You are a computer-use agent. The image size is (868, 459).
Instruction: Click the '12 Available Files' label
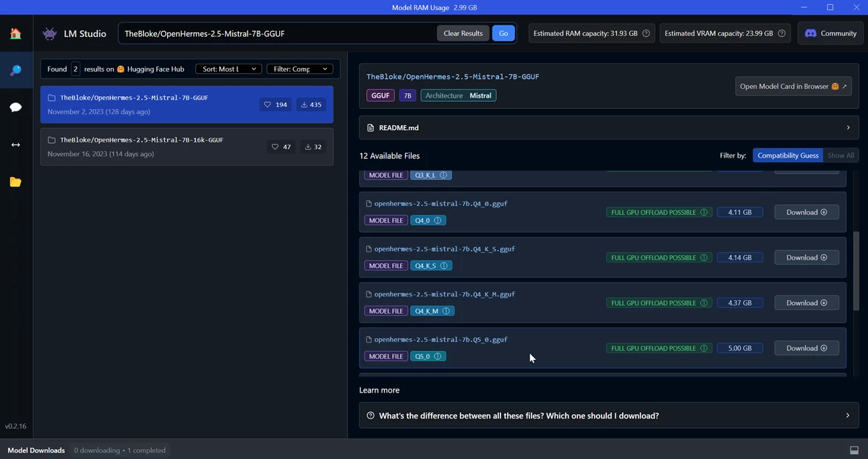click(389, 155)
